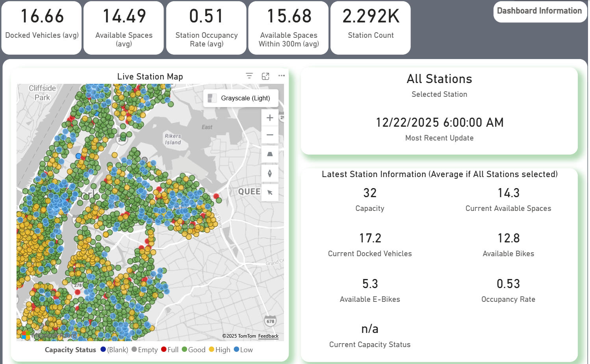Click the Docked Vehicles (avg) card
The width and height of the screenshot is (590, 364).
click(42, 28)
